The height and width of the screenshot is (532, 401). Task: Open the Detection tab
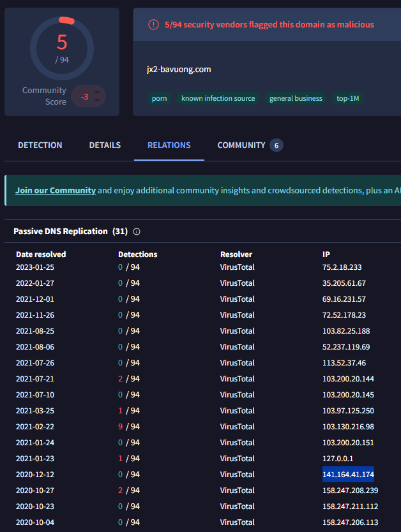[x=40, y=145]
